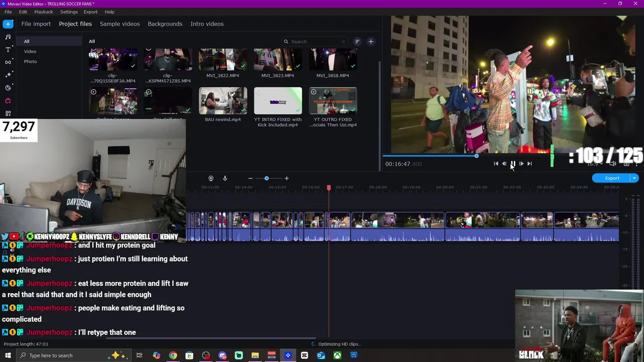644x362 pixels.
Task: Click the media Search field
Action: [315, 42]
